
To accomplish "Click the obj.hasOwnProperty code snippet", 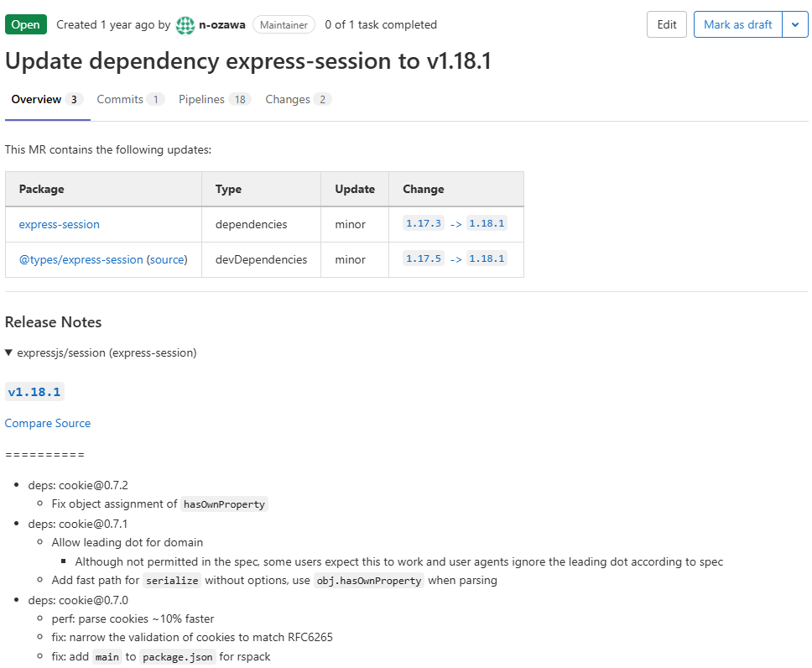I will click(369, 581).
